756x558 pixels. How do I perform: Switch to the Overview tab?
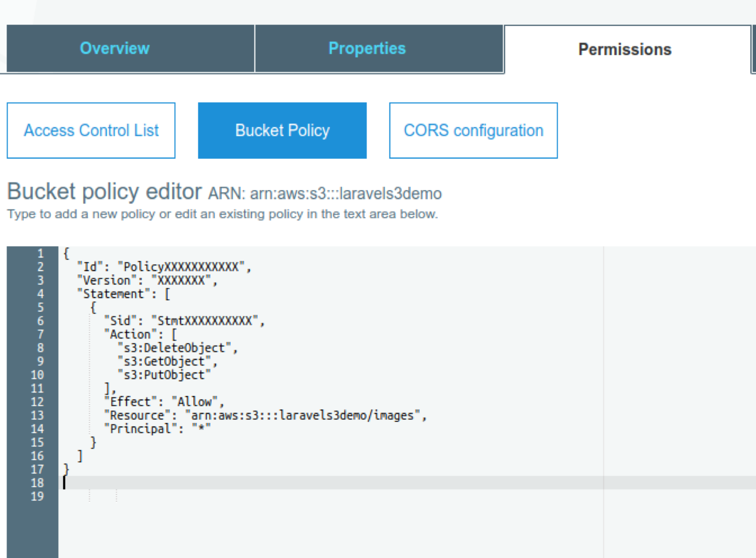click(x=130, y=49)
